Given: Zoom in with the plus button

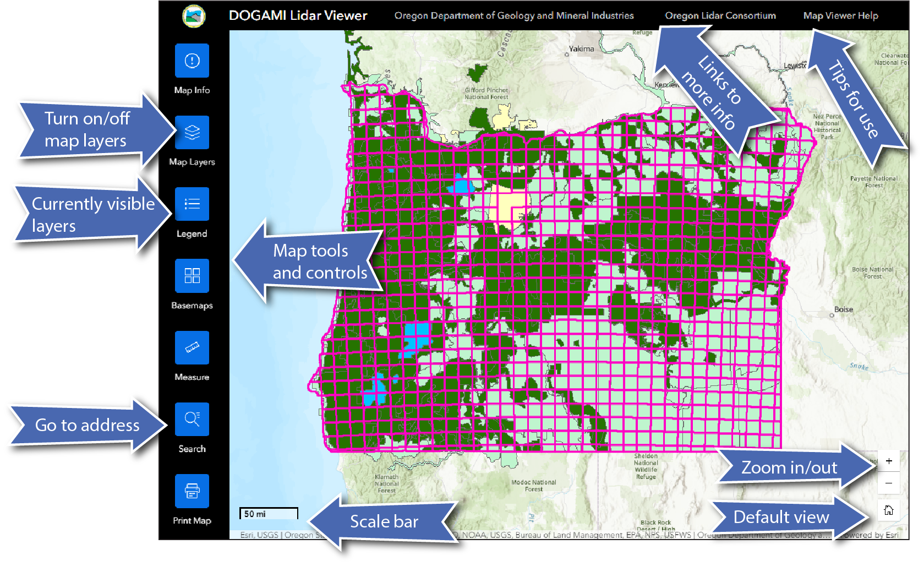Looking at the screenshot, I should pos(889,461).
